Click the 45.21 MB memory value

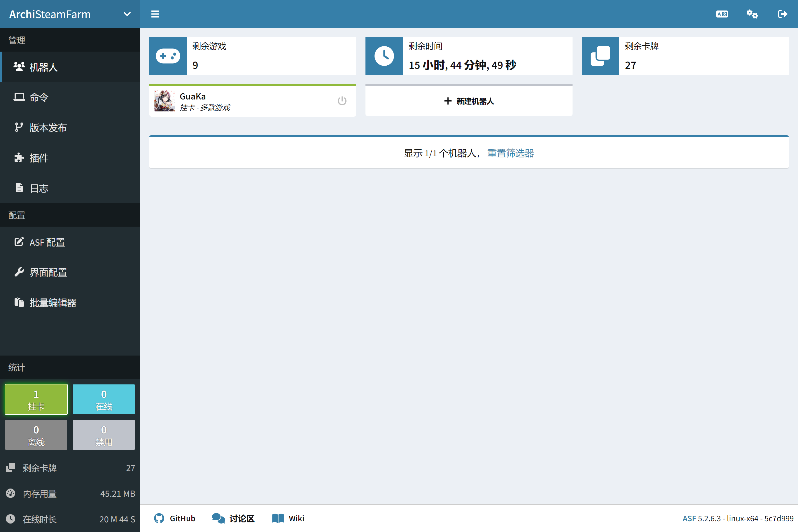(x=118, y=494)
